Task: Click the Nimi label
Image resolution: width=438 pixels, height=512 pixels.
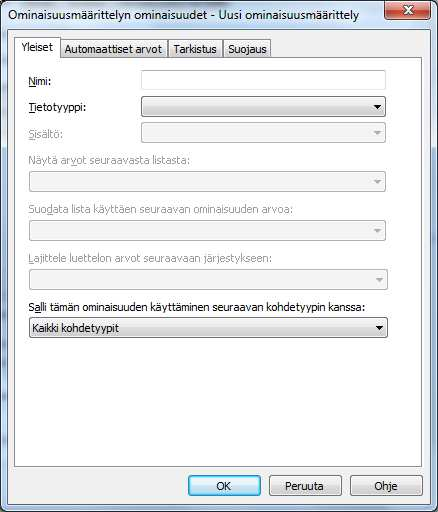Action: 40,81
